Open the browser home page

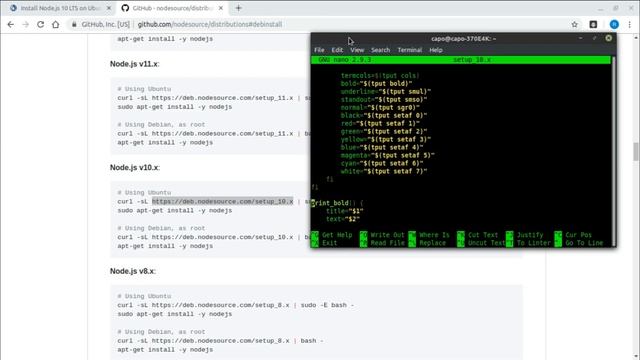pos(56,24)
